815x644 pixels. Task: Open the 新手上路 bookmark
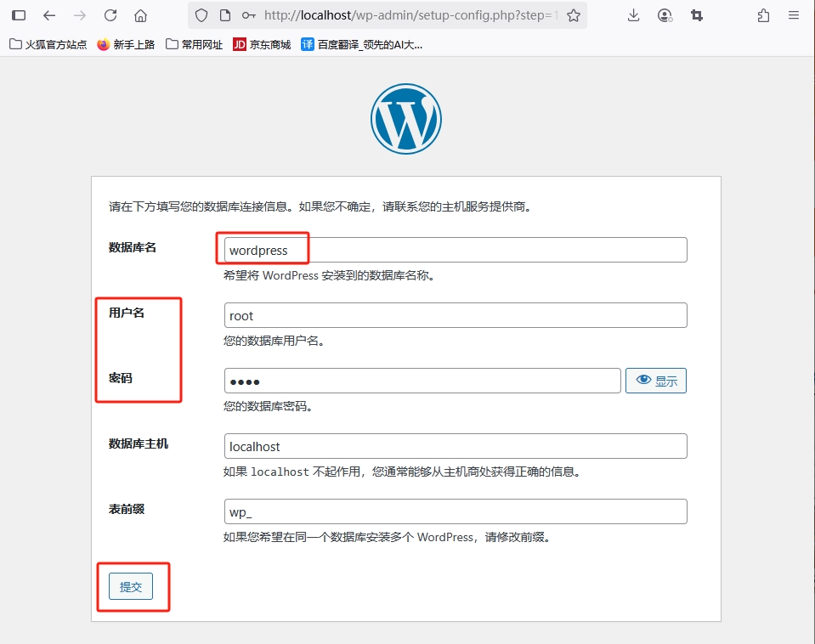[126, 45]
